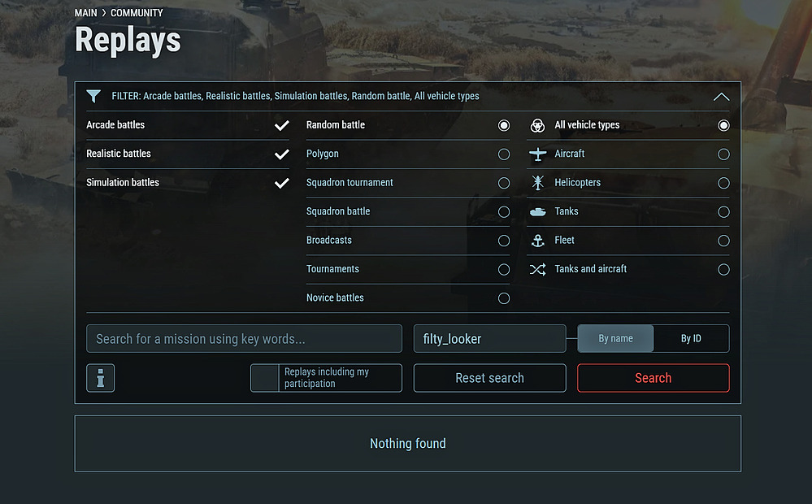Uncheck Arcade battles filter

tap(281, 125)
